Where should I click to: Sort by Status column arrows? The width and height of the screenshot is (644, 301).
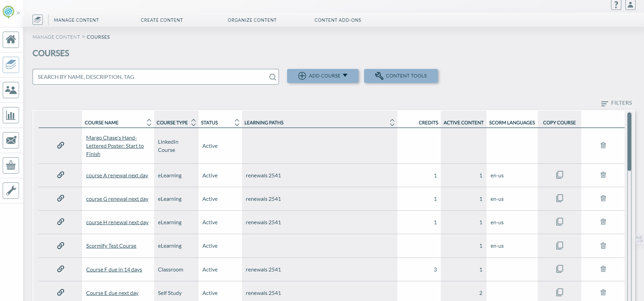point(237,123)
